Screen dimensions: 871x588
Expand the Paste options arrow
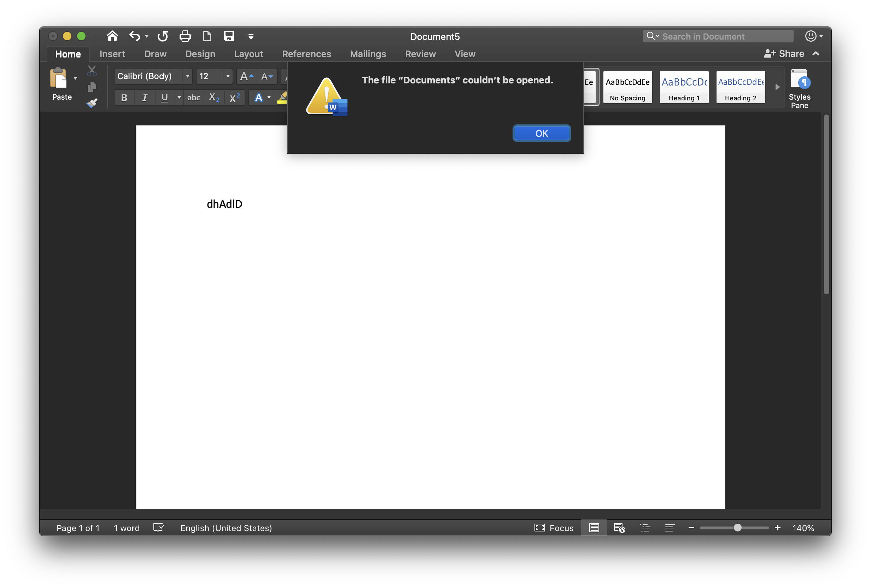coord(75,78)
